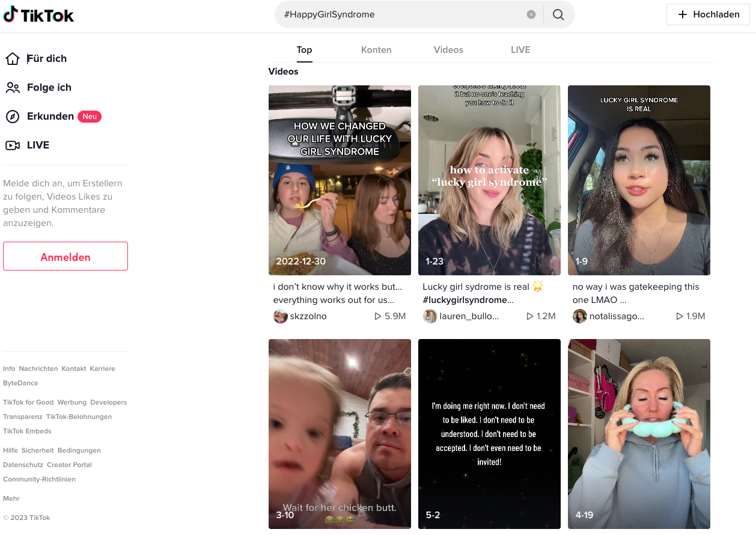Open the Nachrichten footer link

[x=38, y=368]
